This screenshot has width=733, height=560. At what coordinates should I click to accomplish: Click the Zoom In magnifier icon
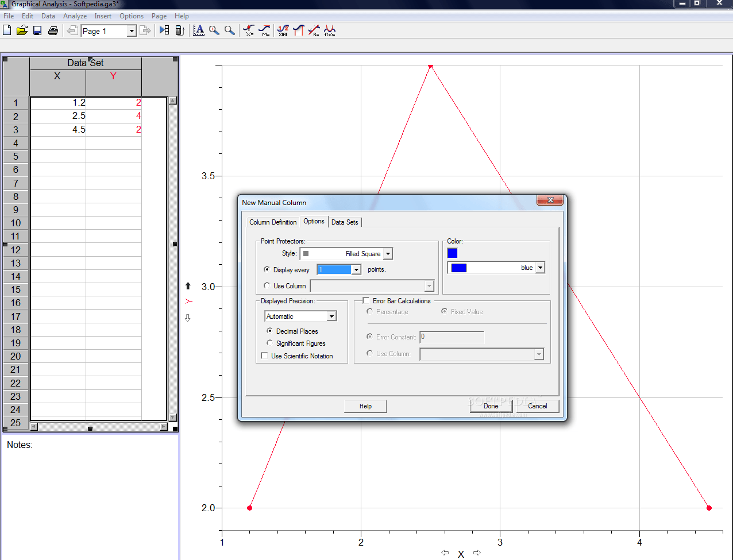pos(214,30)
